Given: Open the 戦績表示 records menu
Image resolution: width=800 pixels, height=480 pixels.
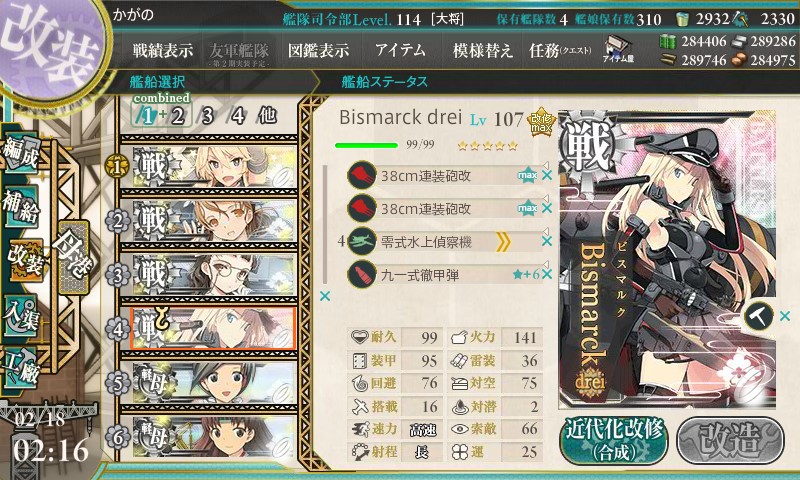Looking at the screenshot, I should coord(163,50).
